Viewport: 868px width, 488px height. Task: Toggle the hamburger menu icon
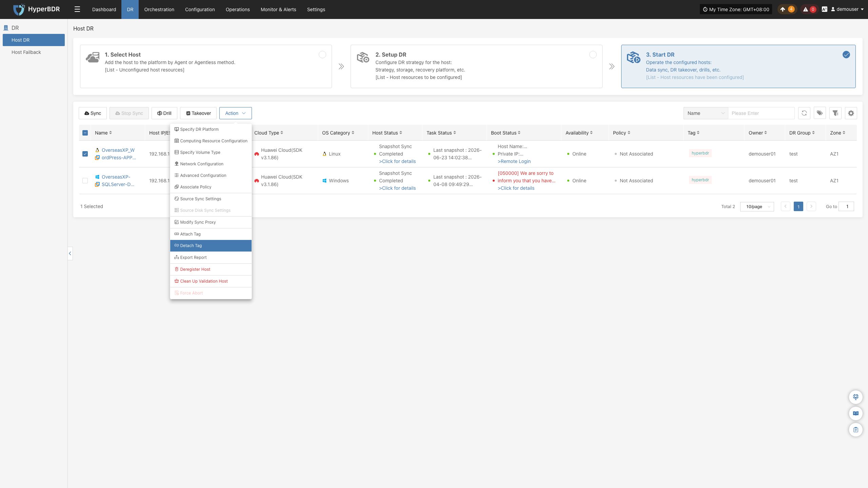pos(77,9)
